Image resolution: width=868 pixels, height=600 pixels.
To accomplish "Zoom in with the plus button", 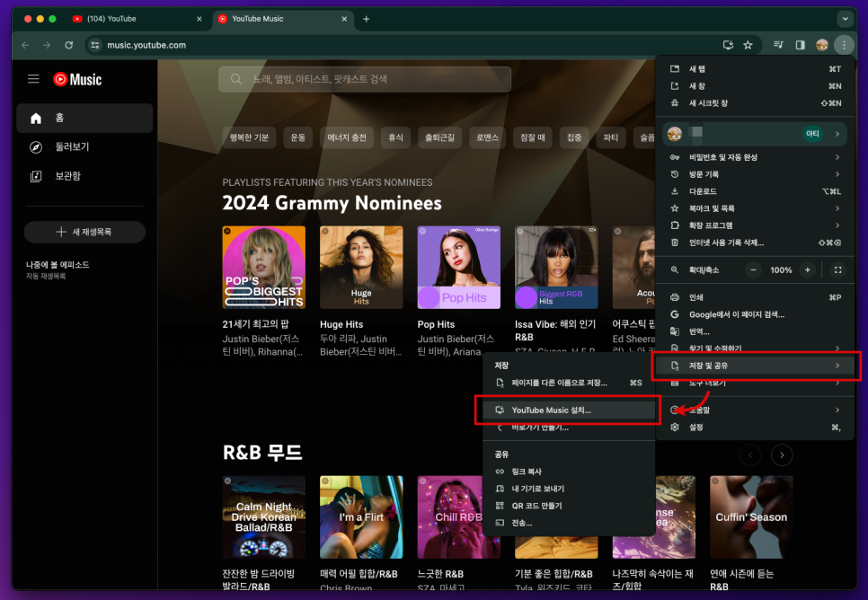I will 808,270.
